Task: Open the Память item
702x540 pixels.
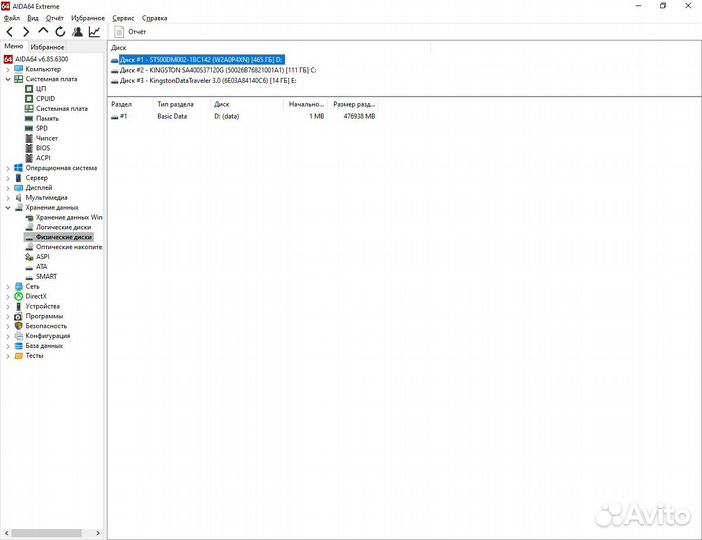Action: pyautogui.click(x=47, y=118)
